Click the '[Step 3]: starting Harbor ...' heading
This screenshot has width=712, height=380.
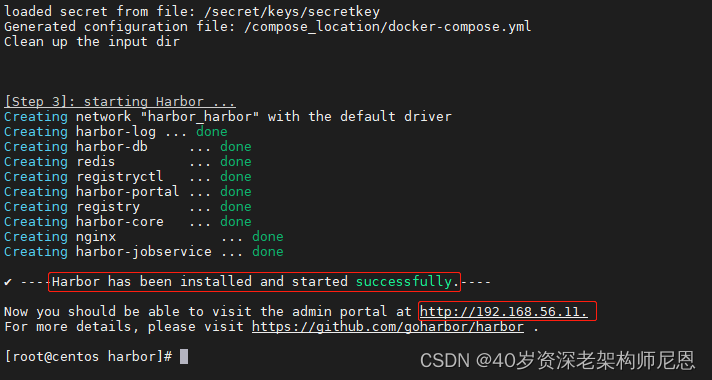(x=120, y=102)
